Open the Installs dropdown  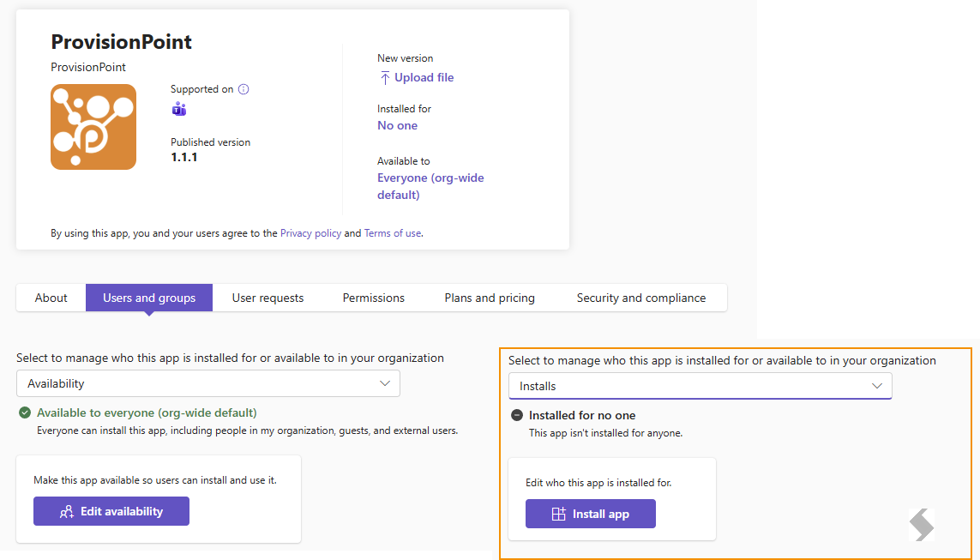pyautogui.click(x=700, y=386)
